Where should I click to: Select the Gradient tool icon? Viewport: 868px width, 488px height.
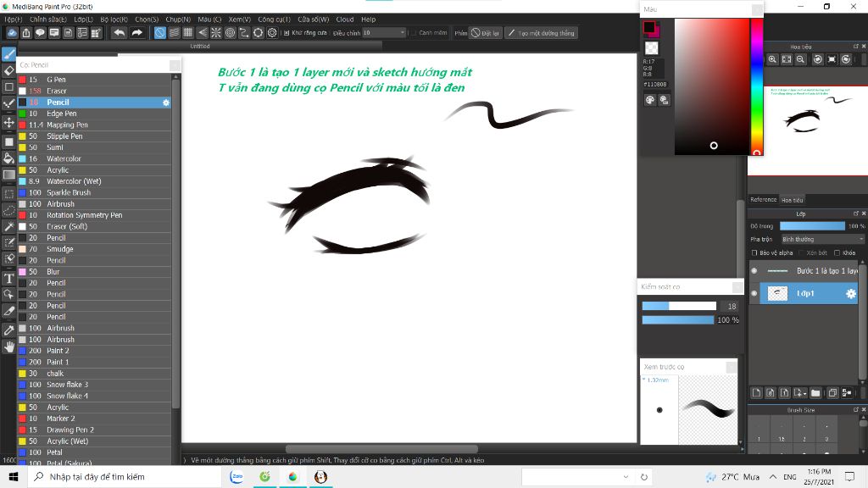pos(8,175)
